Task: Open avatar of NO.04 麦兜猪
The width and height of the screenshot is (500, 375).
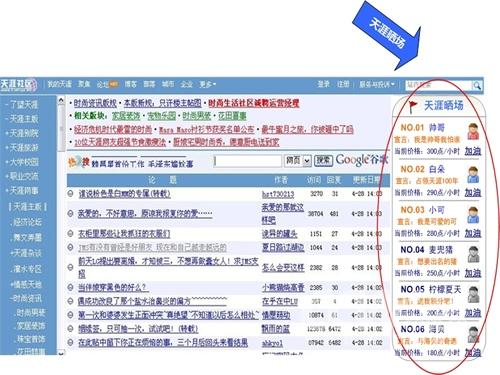Action: click(x=473, y=254)
